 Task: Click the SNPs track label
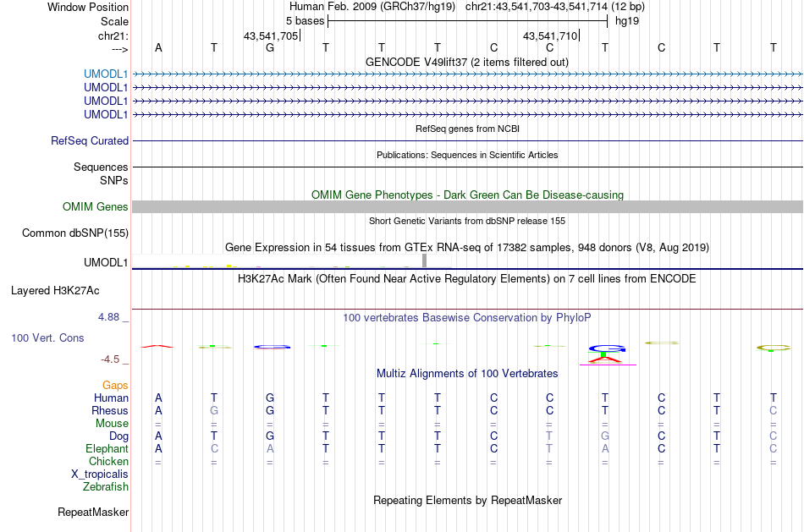114,180
